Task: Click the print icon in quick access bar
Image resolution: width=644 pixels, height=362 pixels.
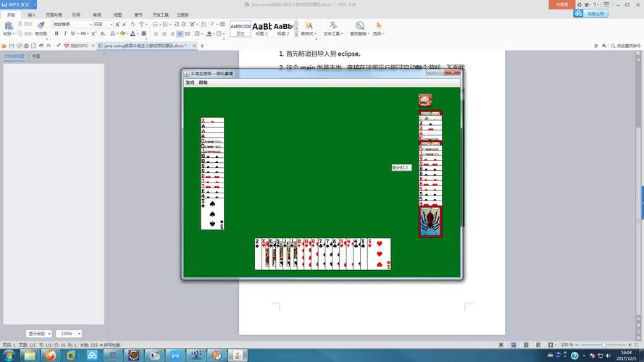Action: [26, 46]
